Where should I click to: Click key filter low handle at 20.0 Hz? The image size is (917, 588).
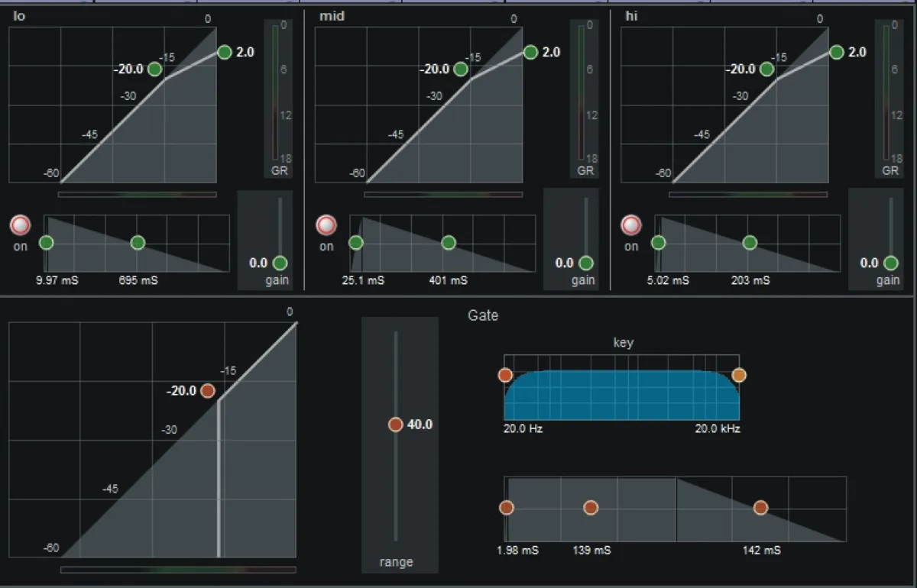504,375
